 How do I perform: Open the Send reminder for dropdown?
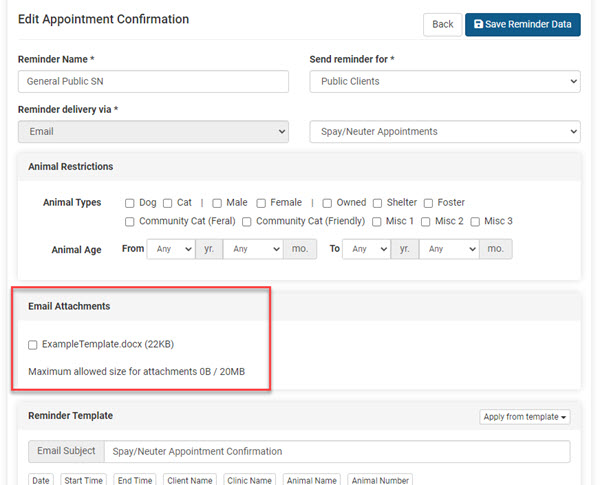443,82
